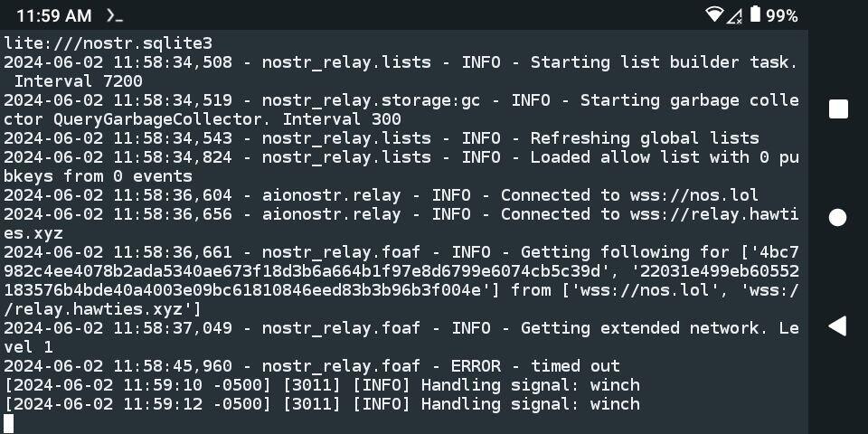Tap the Starting list builder task line
This screenshot has height=434, width=868.
pyautogui.click(x=401, y=71)
